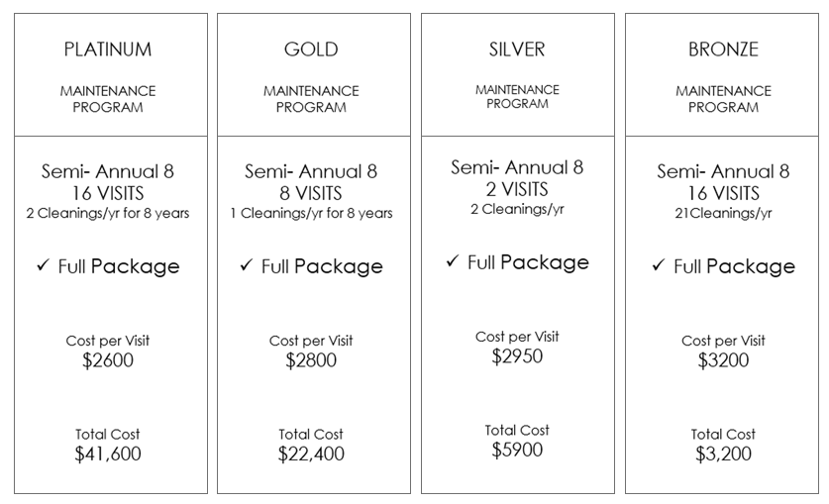Select the SILVER plan heading

517,50
